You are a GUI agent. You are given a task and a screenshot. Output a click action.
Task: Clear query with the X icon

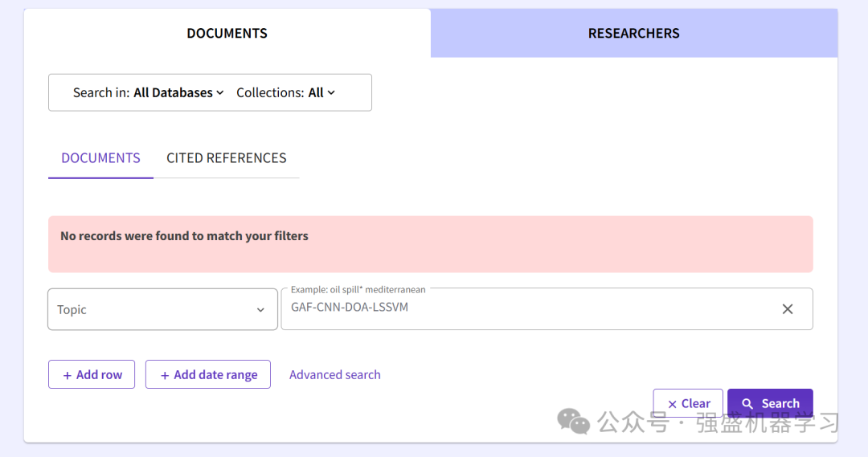(787, 309)
